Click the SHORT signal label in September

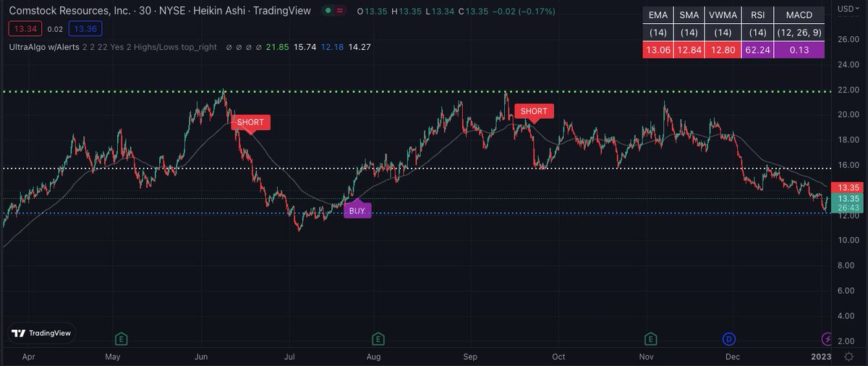[x=534, y=111]
